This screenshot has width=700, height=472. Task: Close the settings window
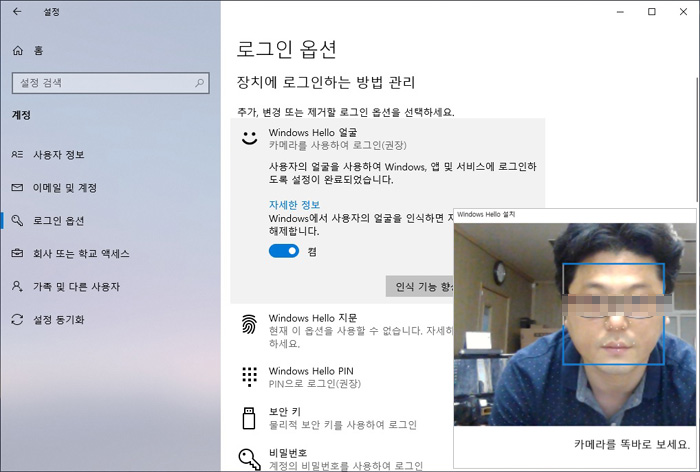[683, 12]
